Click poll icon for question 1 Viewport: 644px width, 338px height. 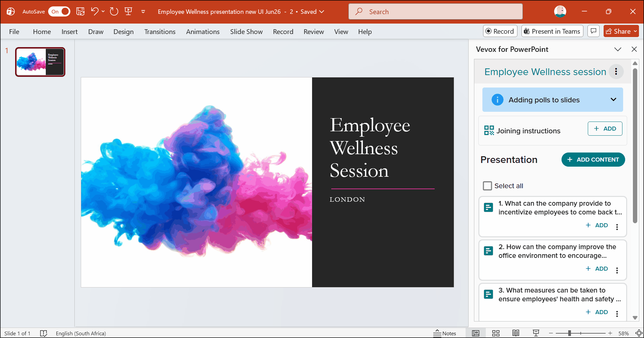tap(488, 207)
